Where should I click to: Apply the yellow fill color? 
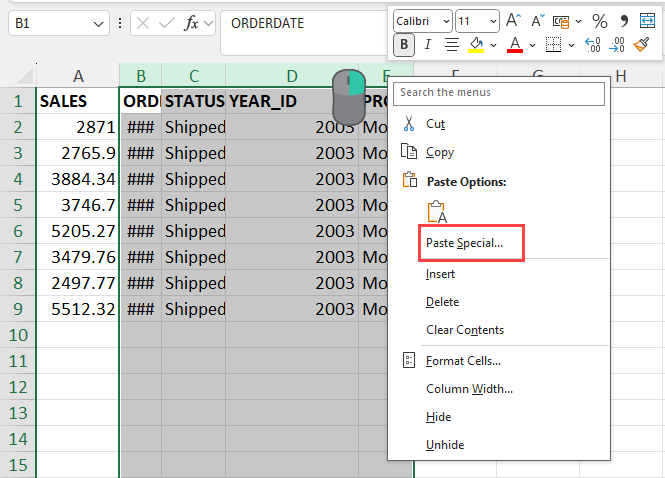tap(477, 44)
